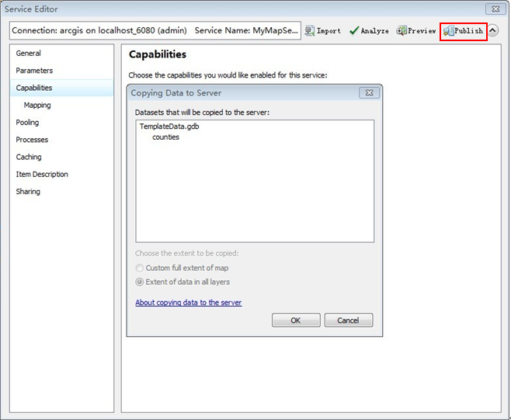Open the Item Description page
511x420 pixels.
pyautogui.click(x=42, y=174)
